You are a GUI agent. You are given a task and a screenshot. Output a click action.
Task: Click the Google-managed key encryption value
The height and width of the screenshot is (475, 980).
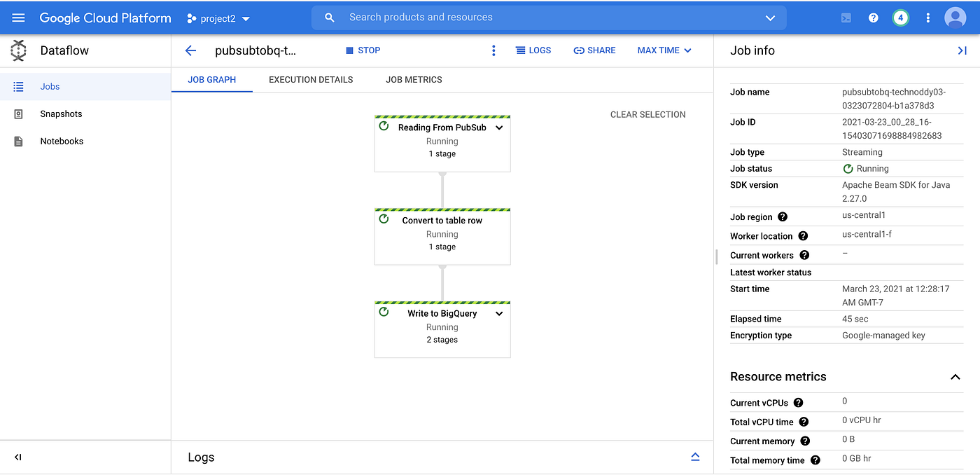[x=883, y=336]
